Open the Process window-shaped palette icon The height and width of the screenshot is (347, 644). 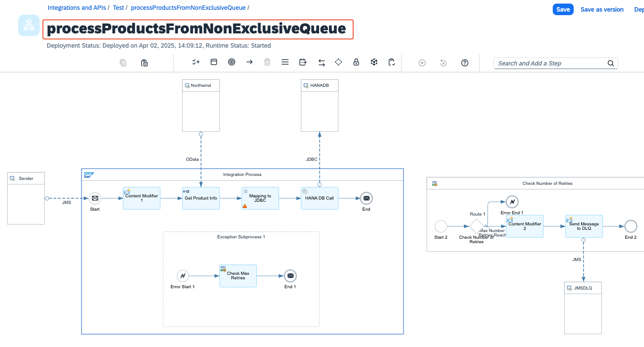coord(214,62)
